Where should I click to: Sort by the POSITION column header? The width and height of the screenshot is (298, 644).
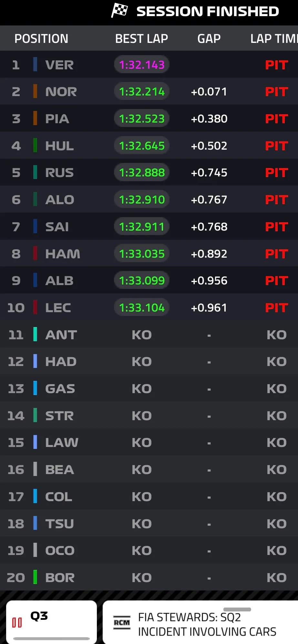point(41,39)
